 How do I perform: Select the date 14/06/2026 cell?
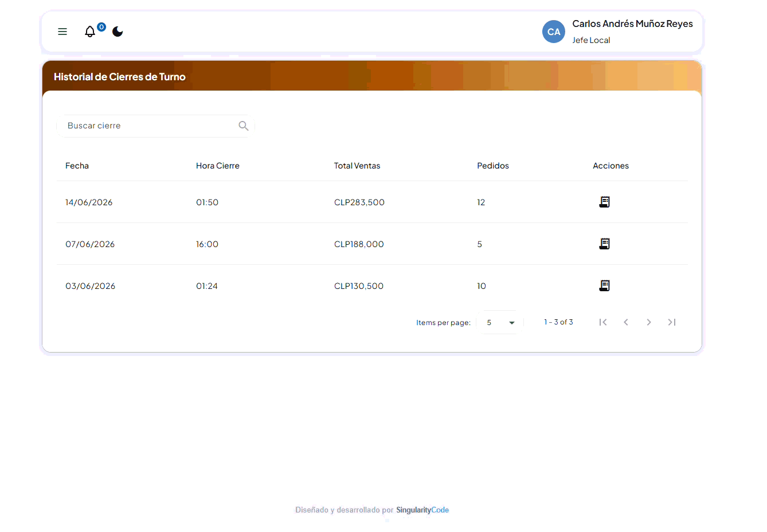89,202
